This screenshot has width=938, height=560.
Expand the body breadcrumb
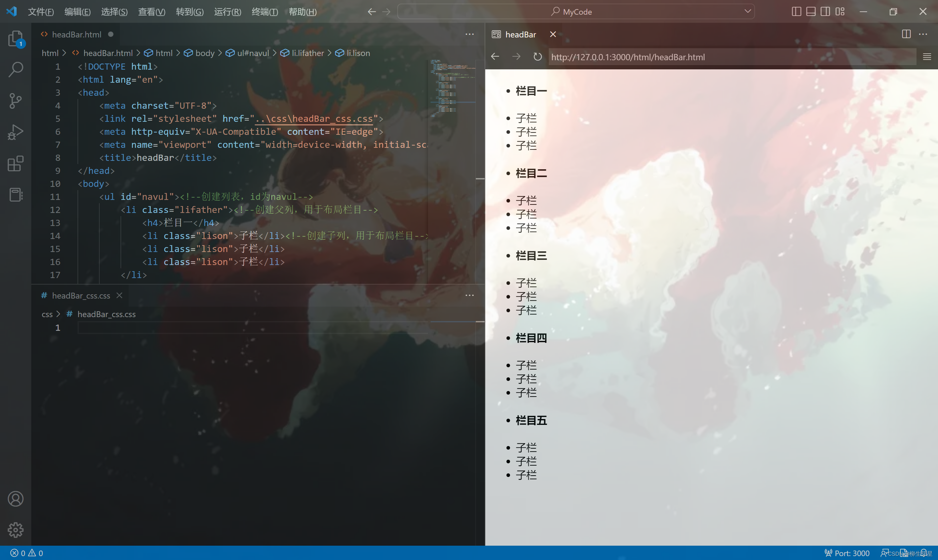tap(199, 53)
